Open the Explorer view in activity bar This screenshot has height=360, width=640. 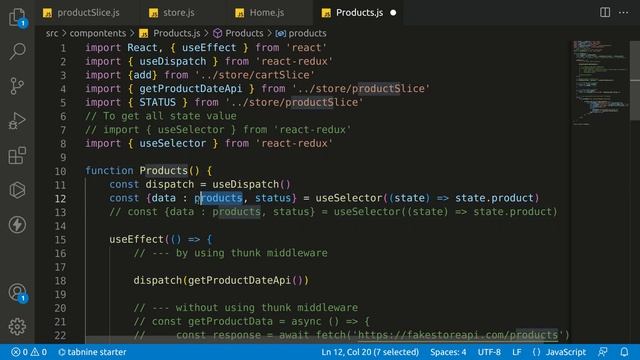click(x=17, y=17)
